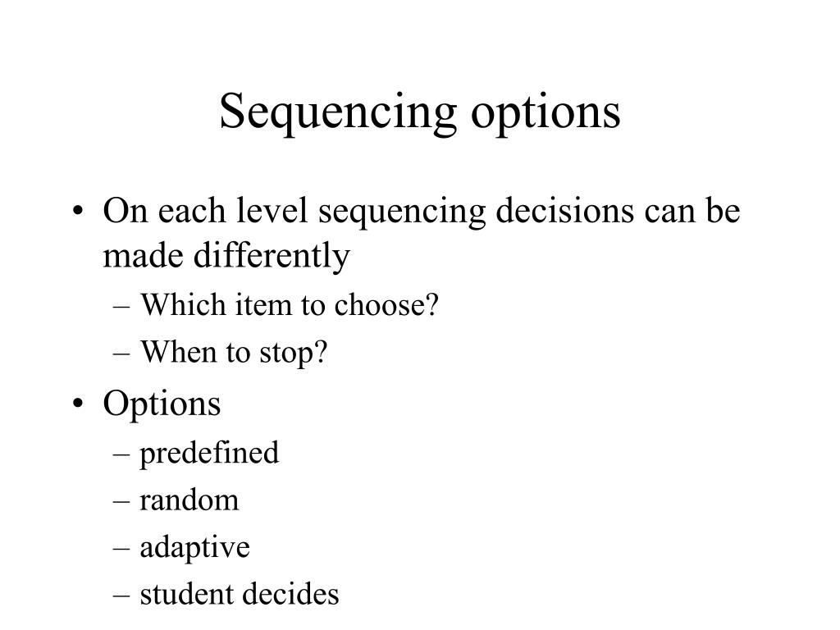Click the slide title 'Sequencing options'
This screenshot has height=630, width=840.
pyautogui.click(x=419, y=112)
